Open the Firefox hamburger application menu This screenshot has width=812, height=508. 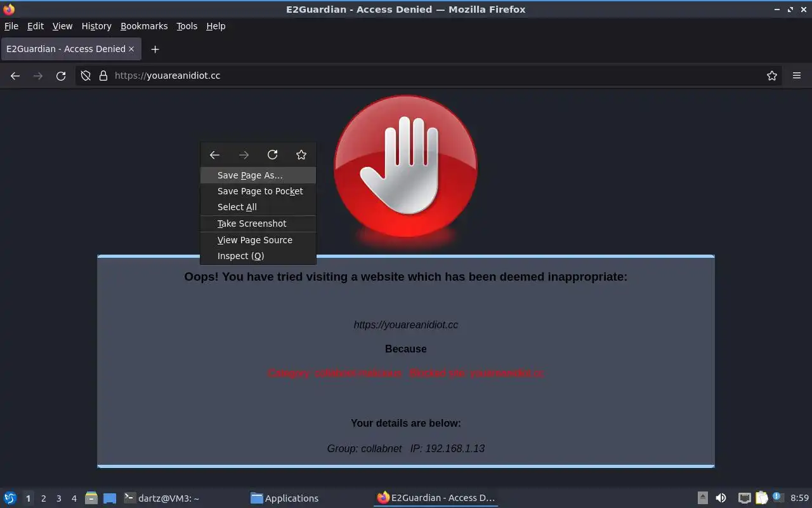tap(797, 76)
